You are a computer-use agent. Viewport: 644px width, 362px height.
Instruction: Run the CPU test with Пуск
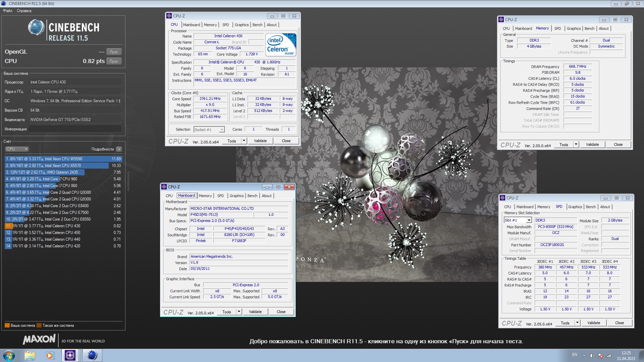click(x=114, y=61)
